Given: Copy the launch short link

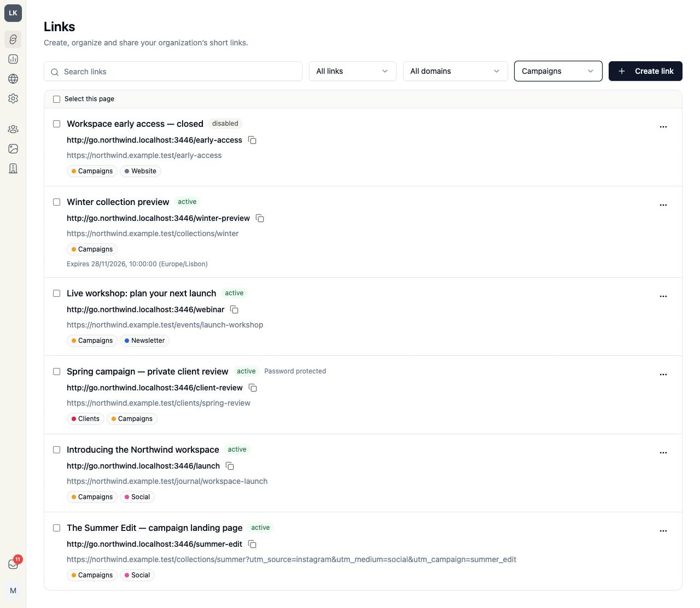Looking at the screenshot, I should tap(230, 466).
